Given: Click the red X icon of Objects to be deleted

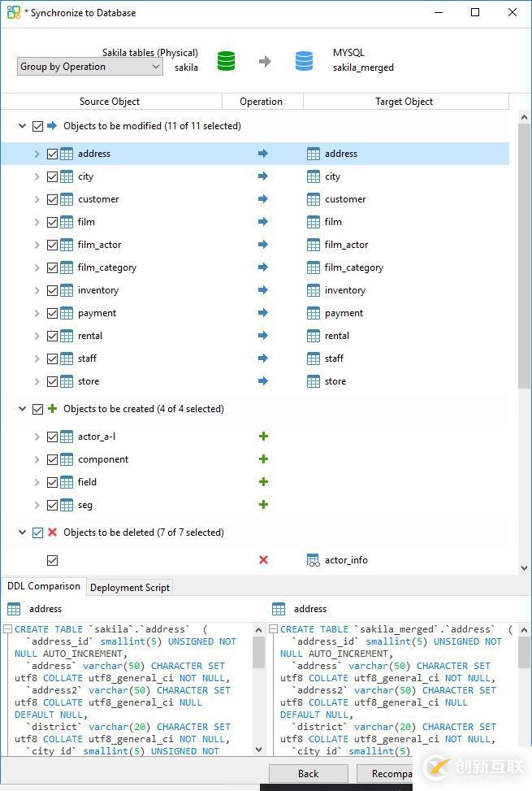Looking at the screenshot, I should tap(52, 532).
